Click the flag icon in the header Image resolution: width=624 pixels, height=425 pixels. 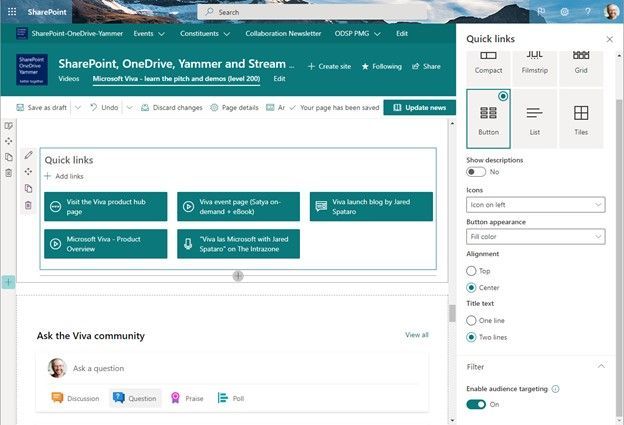tap(541, 12)
